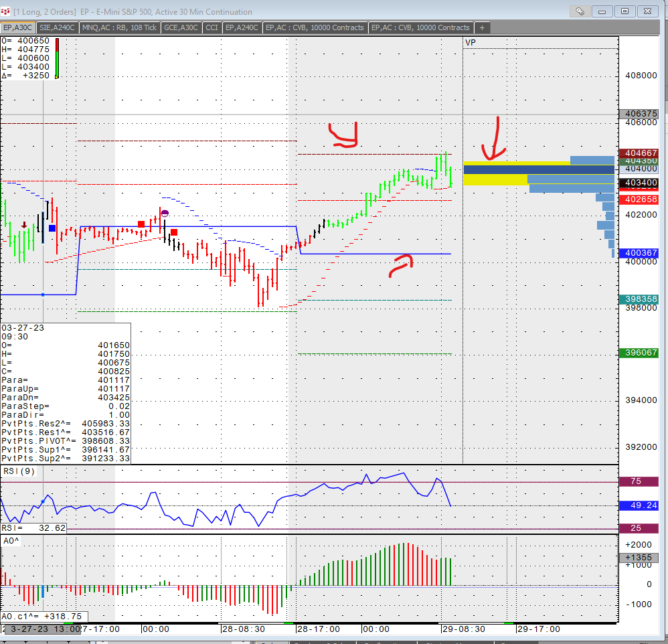668x644 pixels.
Task: Click the CQG app icon in title bar
Action: pyautogui.click(x=5, y=11)
